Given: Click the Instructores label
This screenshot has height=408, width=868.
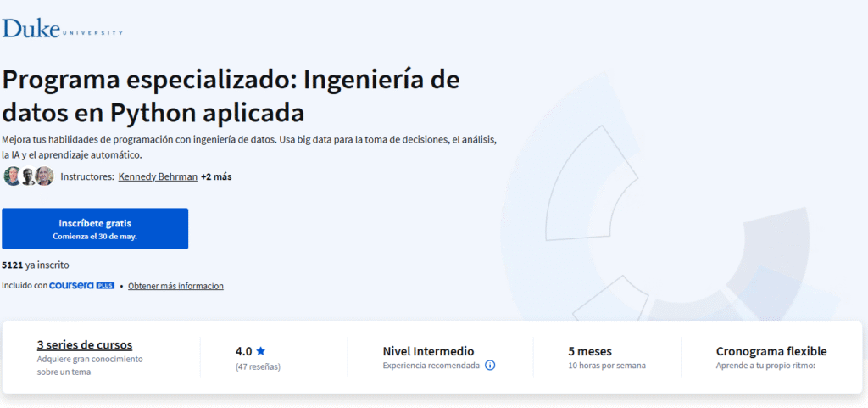Looking at the screenshot, I should click(x=87, y=176).
